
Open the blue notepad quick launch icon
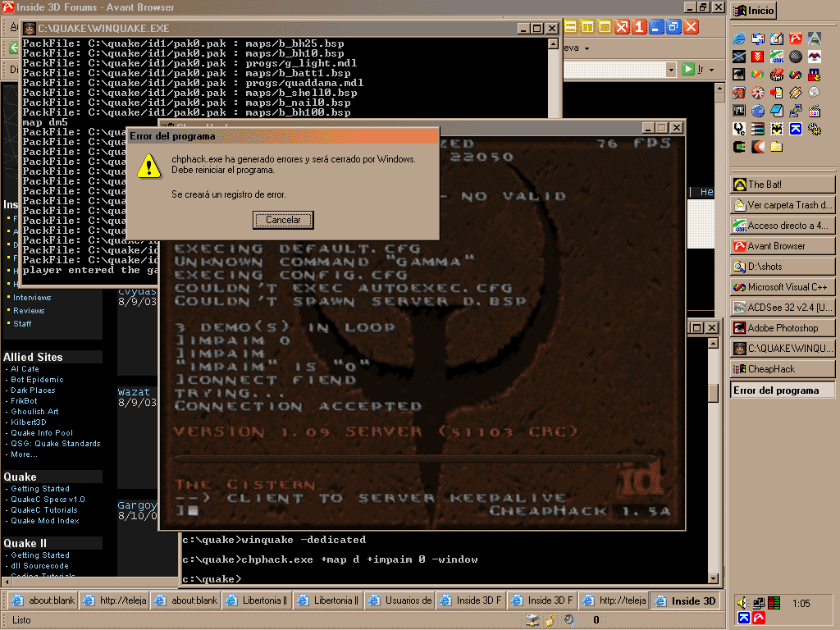[x=777, y=111]
